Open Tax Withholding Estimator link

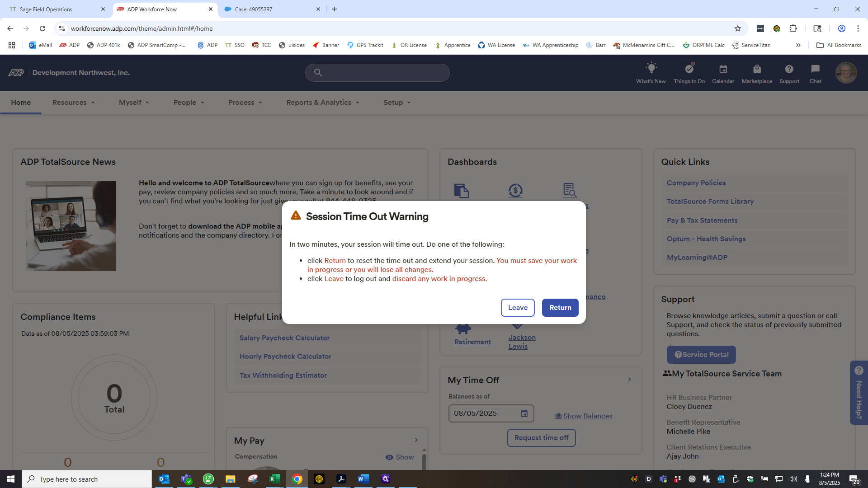click(283, 375)
